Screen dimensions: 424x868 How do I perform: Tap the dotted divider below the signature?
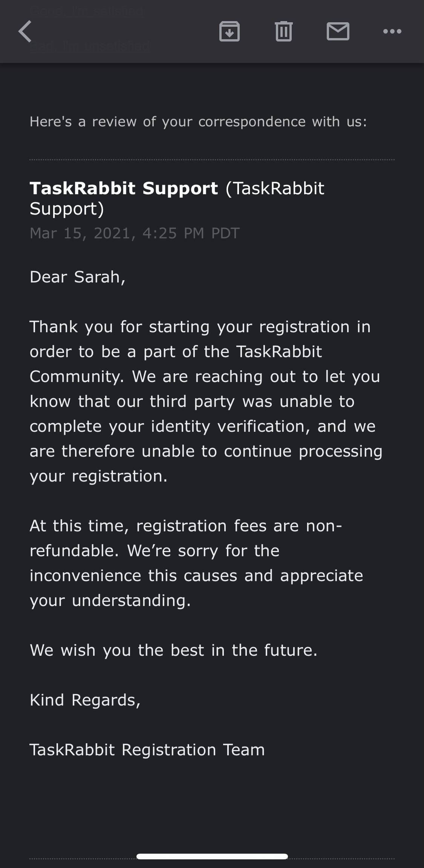(212, 859)
